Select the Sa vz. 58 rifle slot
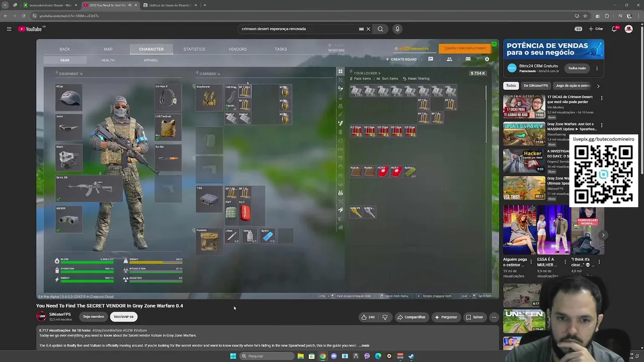Image resolution: width=644 pixels, height=362 pixels. (89, 189)
